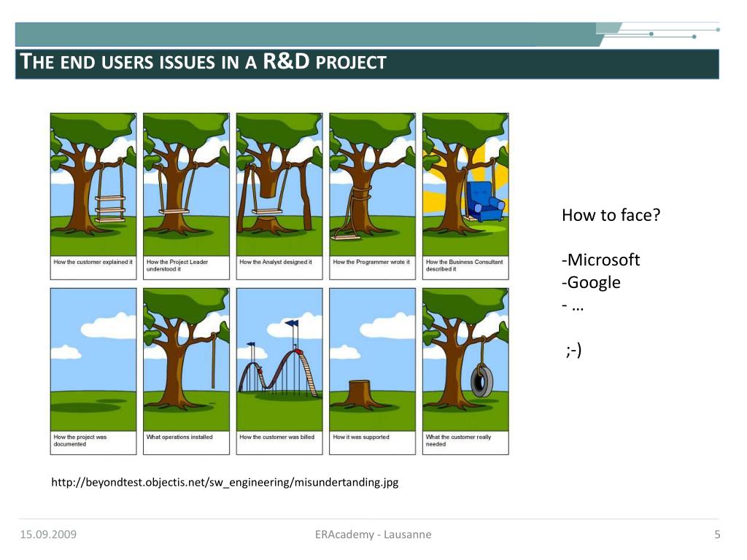This screenshot has width=747, height=560.
Task: Click the '-Microsoft' bullet text
Action: click(x=601, y=260)
